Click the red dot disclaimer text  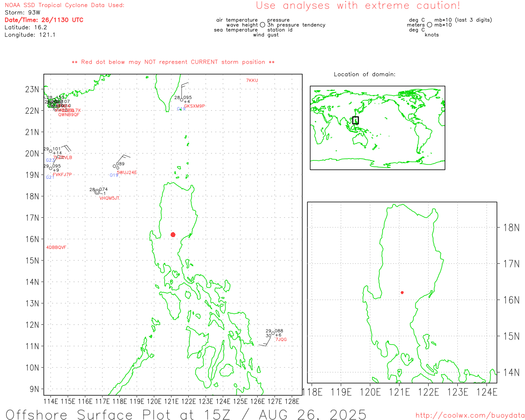(173, 62)
